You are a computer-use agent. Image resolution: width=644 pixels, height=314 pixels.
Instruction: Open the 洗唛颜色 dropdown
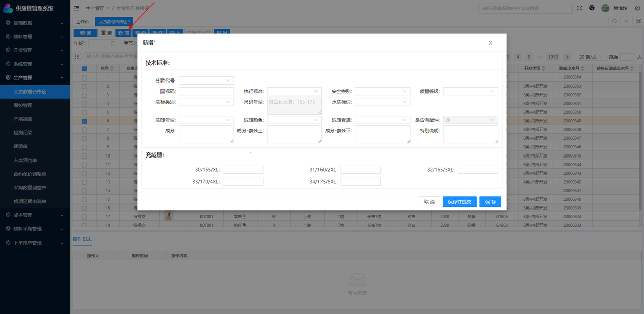294,120
